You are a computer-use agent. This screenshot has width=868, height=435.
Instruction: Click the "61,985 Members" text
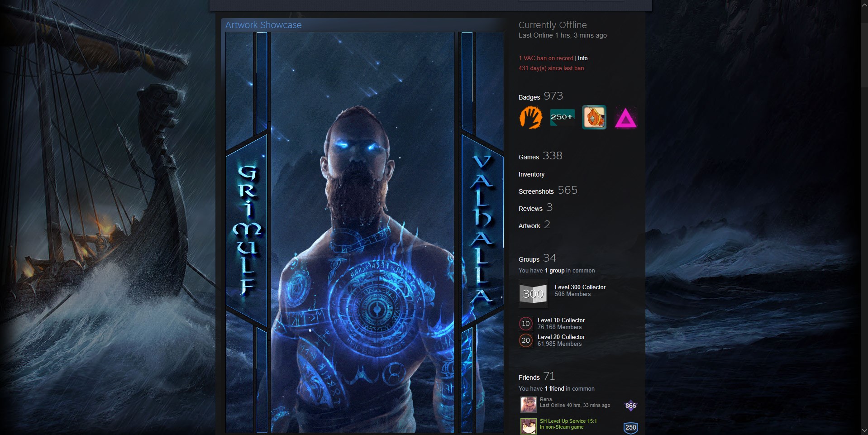(559, 344)
